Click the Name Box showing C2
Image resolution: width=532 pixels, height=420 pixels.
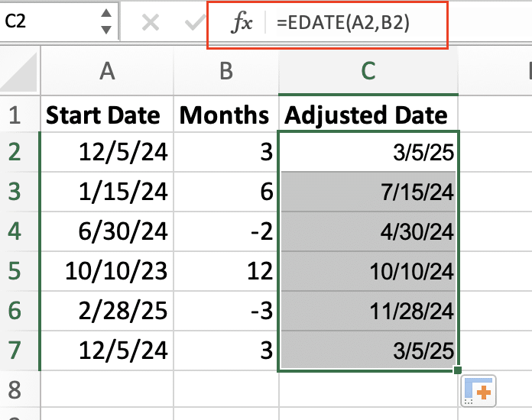46,23
